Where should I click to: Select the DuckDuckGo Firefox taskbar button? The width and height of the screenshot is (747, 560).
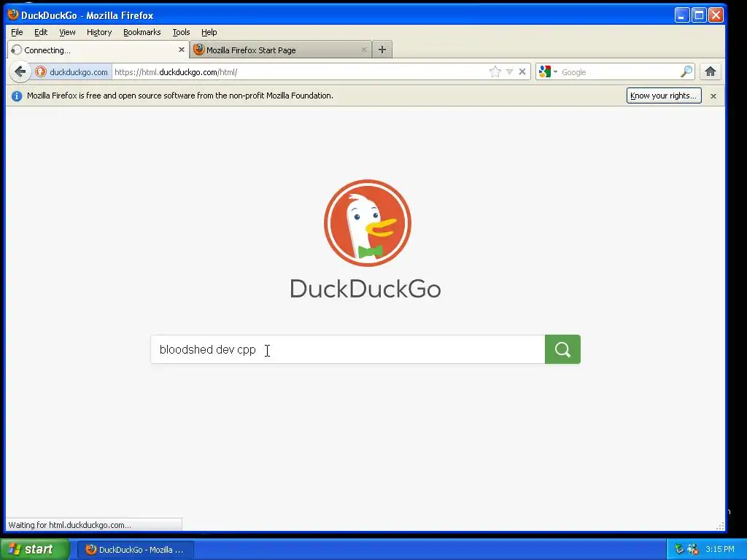pos(136,550)
